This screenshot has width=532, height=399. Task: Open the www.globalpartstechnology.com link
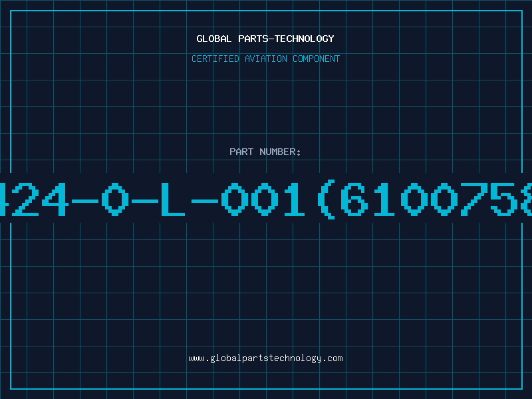[265, 358]
